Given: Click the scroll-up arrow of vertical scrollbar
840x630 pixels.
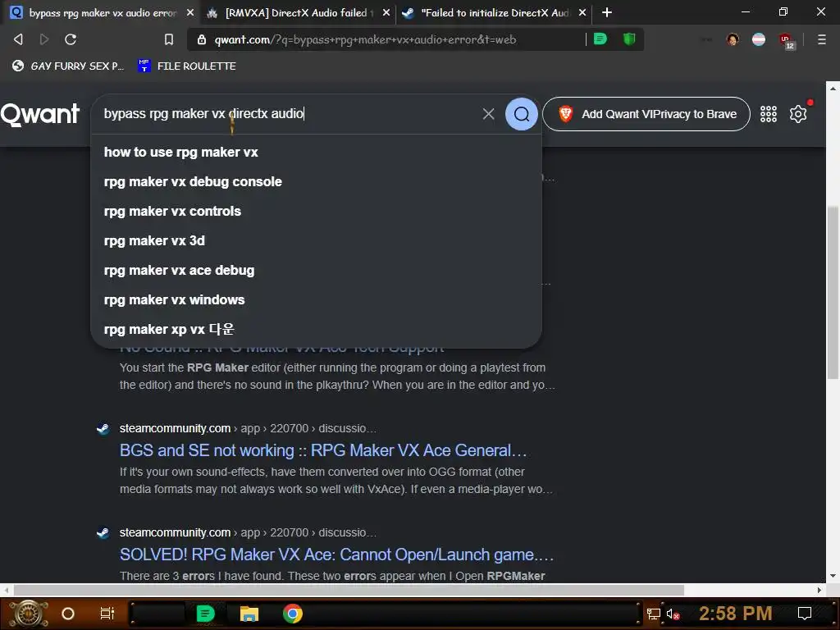Looking at the screenshot, I should coord(833,87).
